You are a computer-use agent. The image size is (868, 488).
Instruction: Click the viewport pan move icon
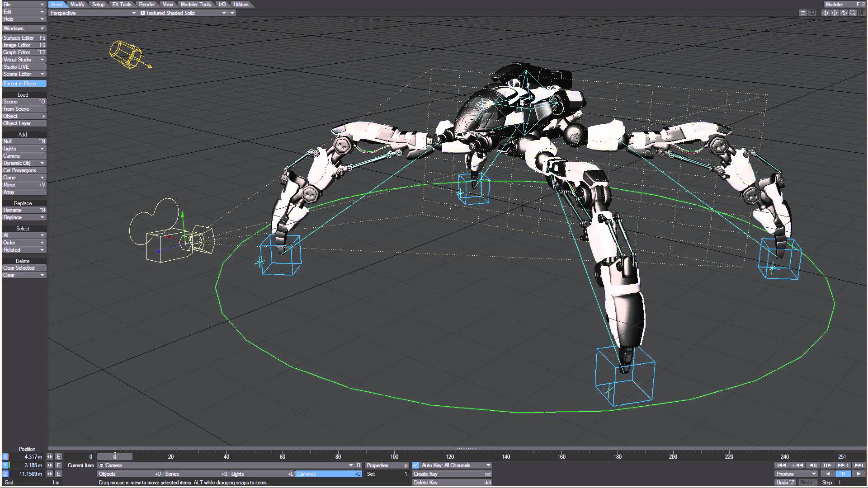(x=835, y=13)
